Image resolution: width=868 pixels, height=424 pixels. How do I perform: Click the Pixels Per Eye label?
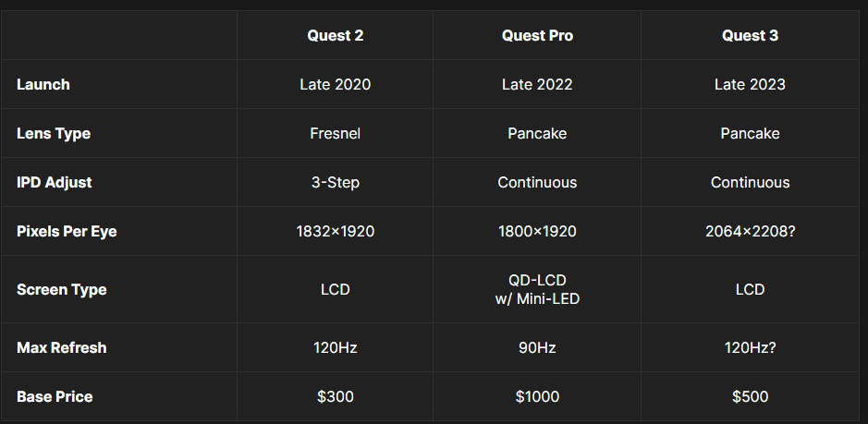(67, 231)
